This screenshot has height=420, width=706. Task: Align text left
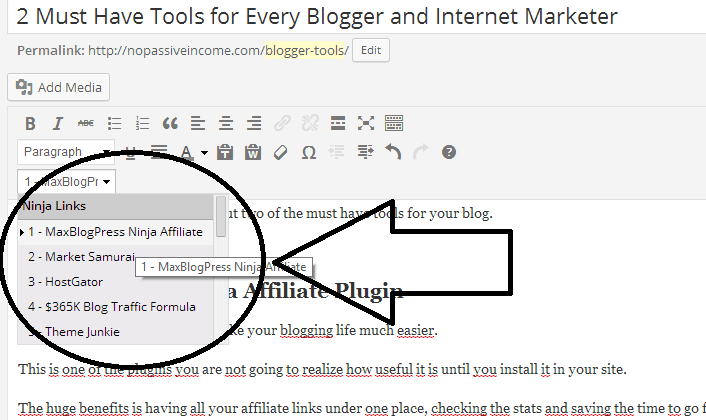coord(198,123)
